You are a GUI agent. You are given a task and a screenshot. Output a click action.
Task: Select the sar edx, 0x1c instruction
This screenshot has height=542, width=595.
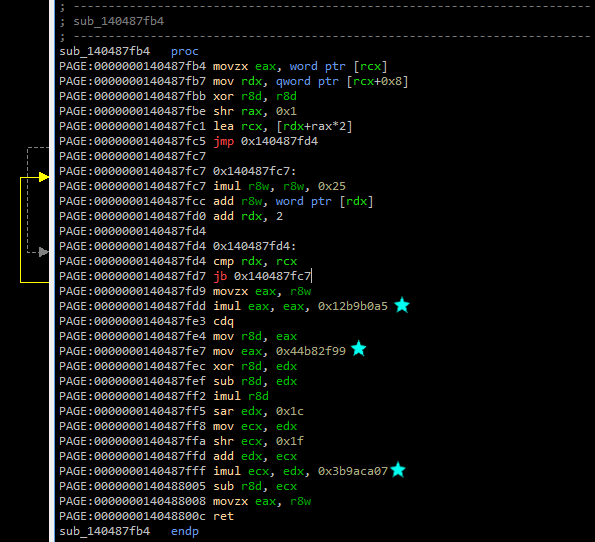click(258, 411)
